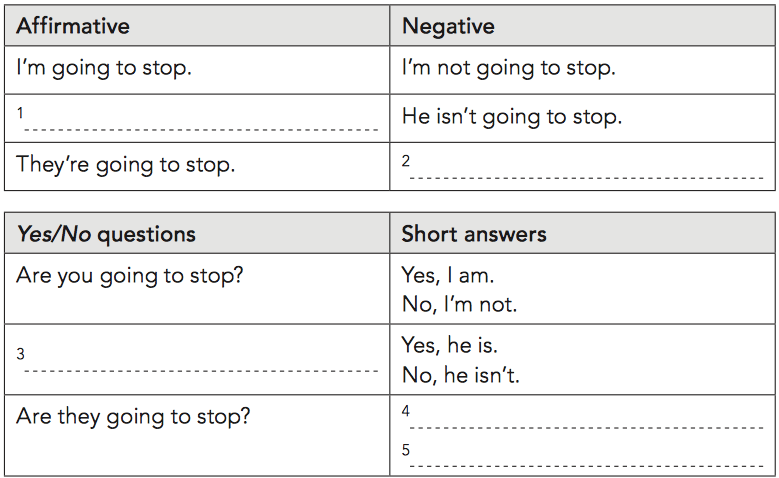Click the answer "No, I'm not."
This screenshot has height=478, width=779.
pyautogui.click(x=460, y=304)
